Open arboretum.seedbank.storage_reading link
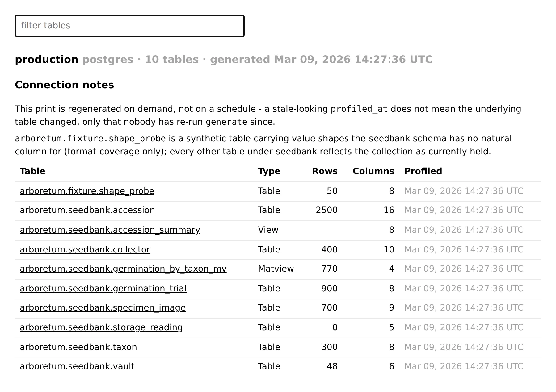Screen dimensions: 556x392 pos(101,327)
